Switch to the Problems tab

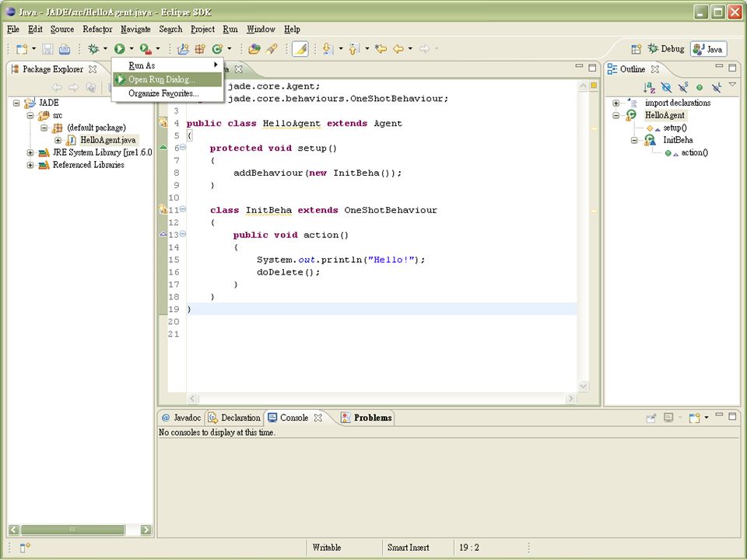click(x=366, y=418)
